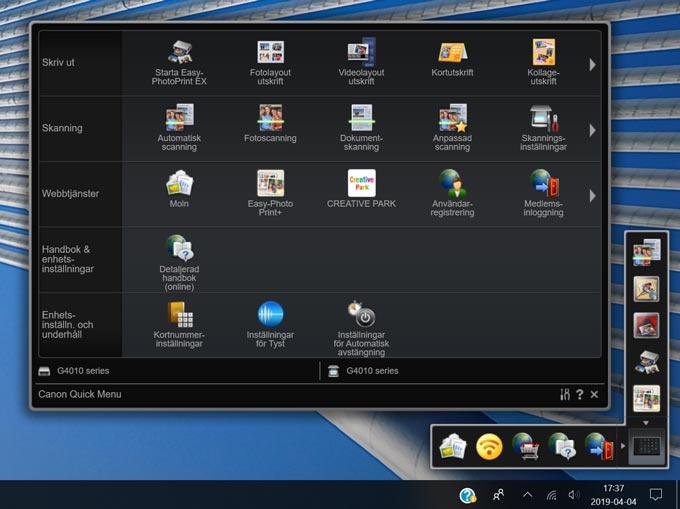Expand the Skanning row arrow

pyautogui.click(x=592, y=130)
